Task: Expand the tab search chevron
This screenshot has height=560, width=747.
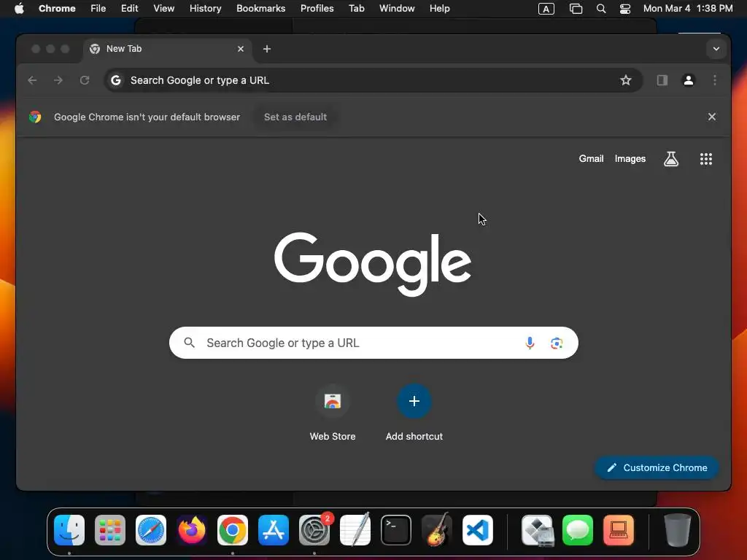Action: point(716,49)
